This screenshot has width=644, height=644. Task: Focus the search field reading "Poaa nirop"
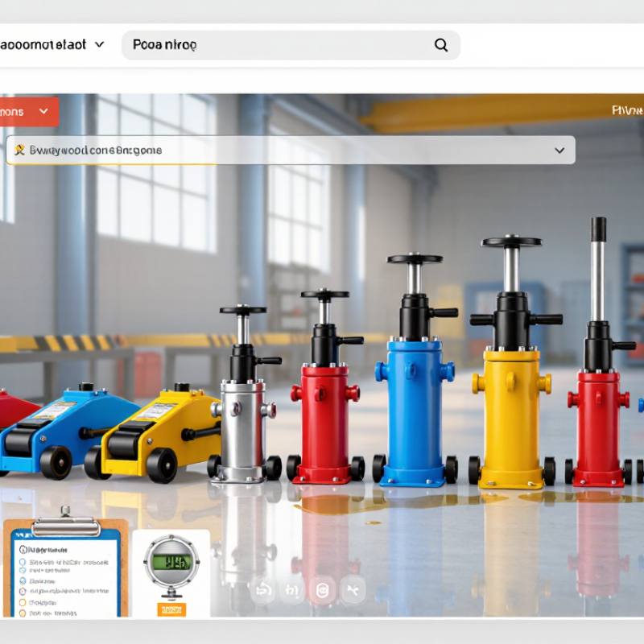coord(291,45)
